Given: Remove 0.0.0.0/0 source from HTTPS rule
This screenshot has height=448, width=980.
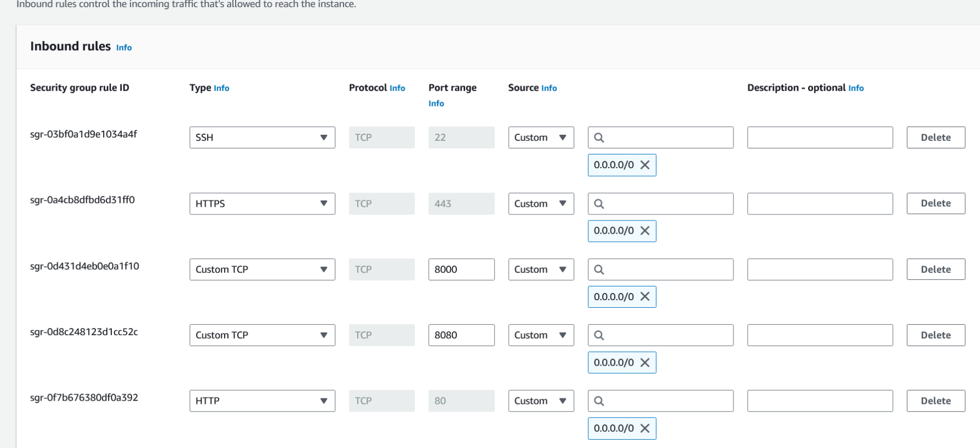Looking at the screenshot, I should click(645, 231).
